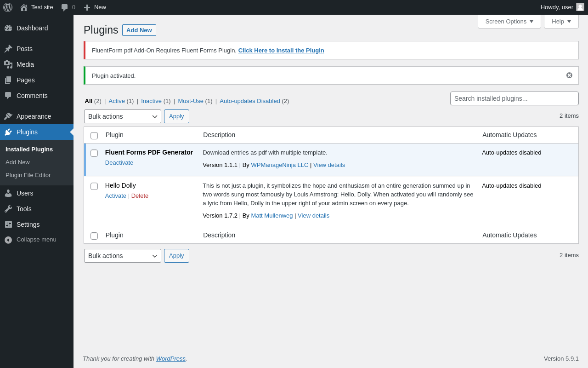
Task: Check the Fluent Forms PDF Generator checkbox
Action: point(94,153)
